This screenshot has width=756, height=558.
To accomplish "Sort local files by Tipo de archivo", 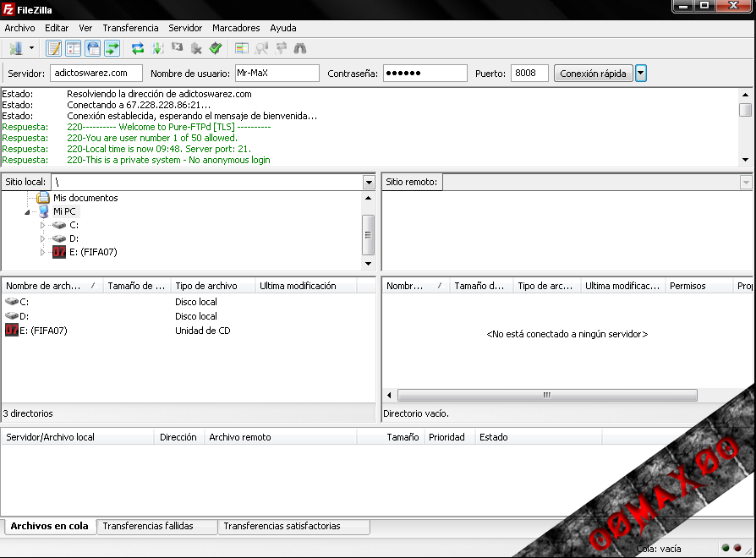I will coord(212,286).
